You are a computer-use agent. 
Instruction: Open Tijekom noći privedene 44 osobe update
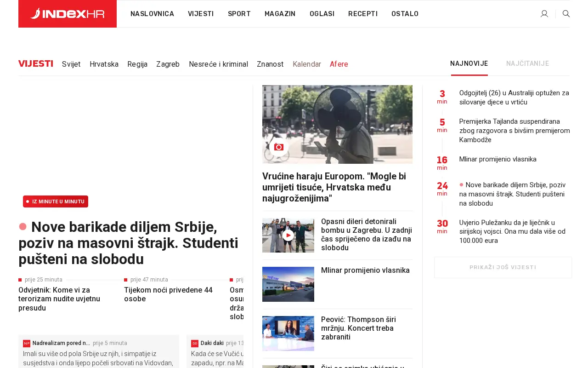[168, 294]
